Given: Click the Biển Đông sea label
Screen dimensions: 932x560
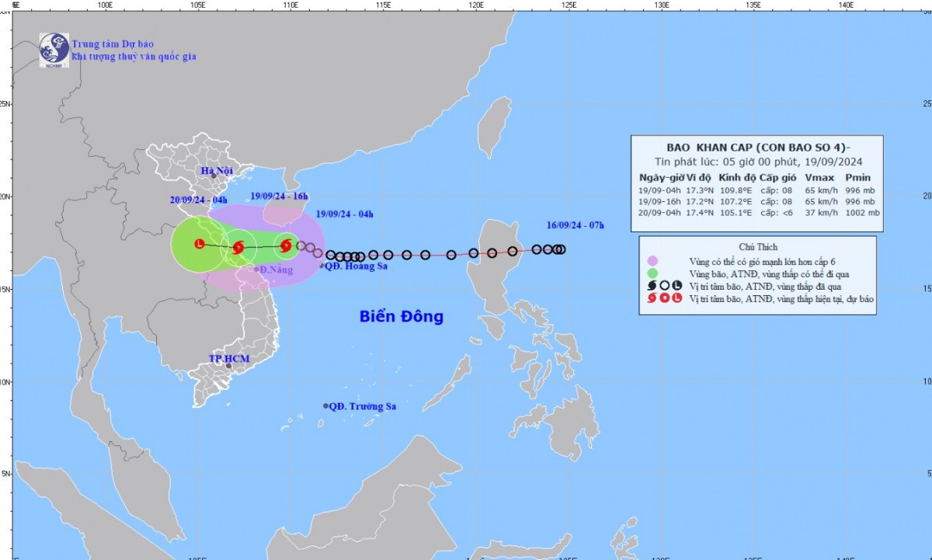Looking at the screenshot, I should (x=401, y=317).
